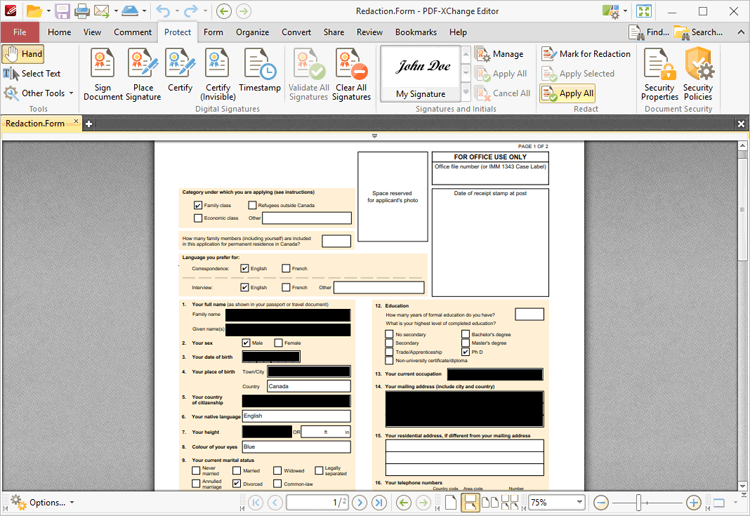Viewport: 750px width, 516px height.
Task: Collapse the ribbon with the chevron
Action: [x=740, y=32]
